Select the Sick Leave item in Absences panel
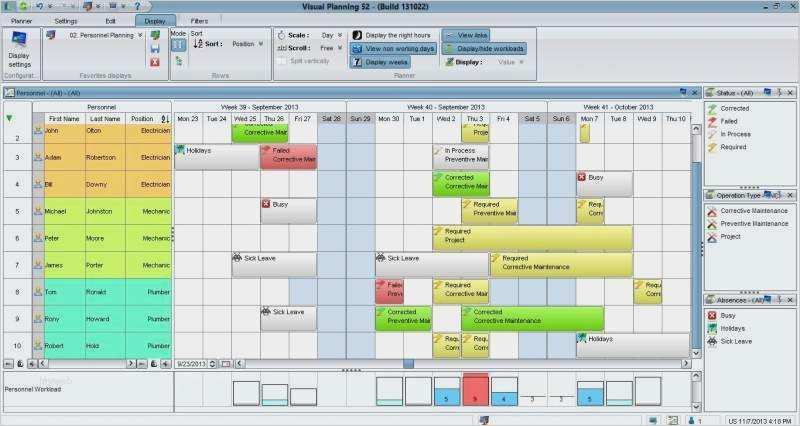Screen dimensions: 800x426 [x=730, y=341]
